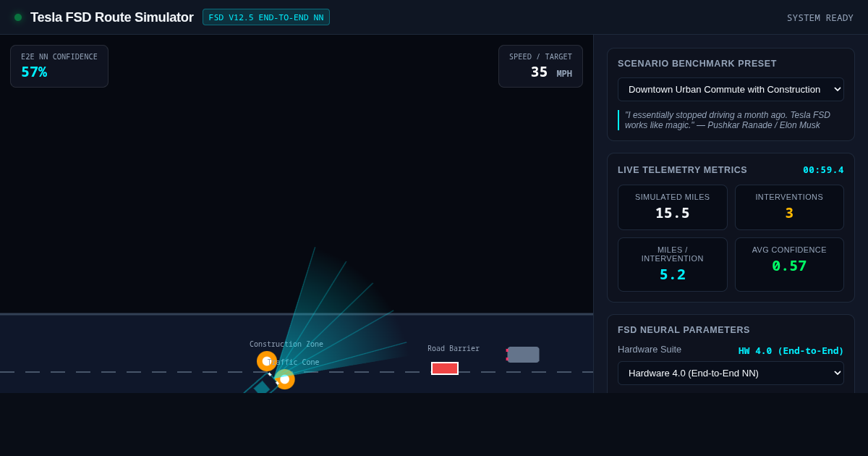Screen dimensions: 868x456
Task: Click the SYSTEM READY status text
Action: [820, 17]
